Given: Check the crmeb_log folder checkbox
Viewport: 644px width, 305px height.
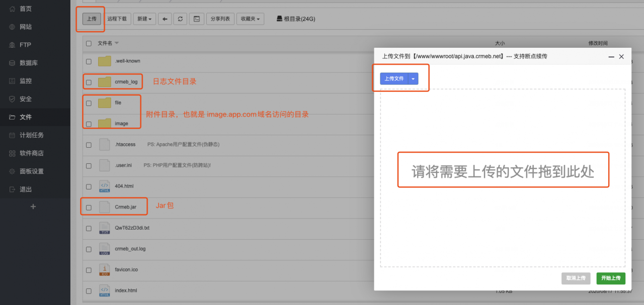Looking at the screenshot, I should click(89, 82).
